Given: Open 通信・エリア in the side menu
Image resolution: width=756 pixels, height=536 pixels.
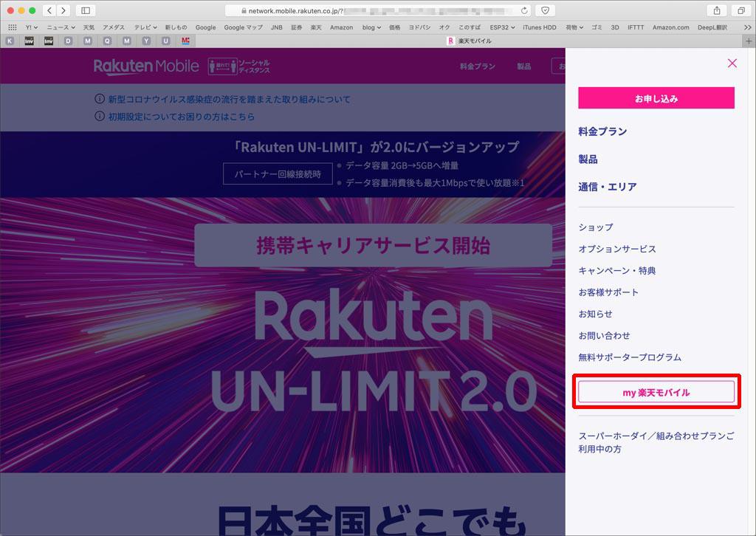Looking at the screenshot, I should (x=607, y=187).
